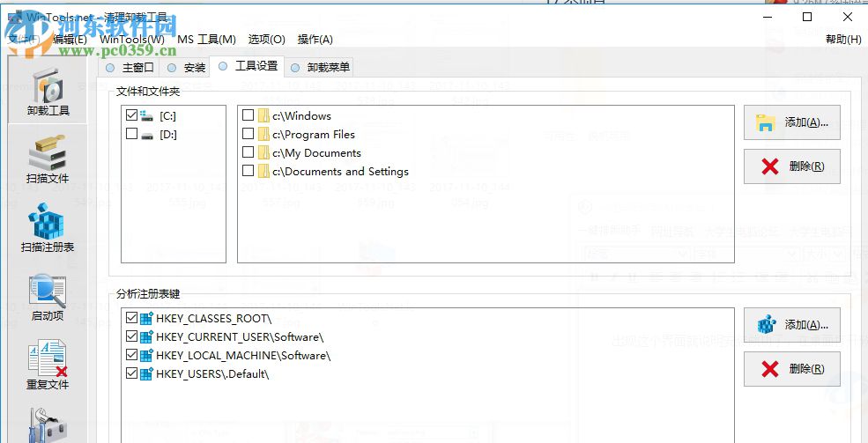Viewport: 868px width, 443px height.
Task: Uncheck HKEY_CLASSES_ROOT\ checkbox
Action: [x=132, y=318]
